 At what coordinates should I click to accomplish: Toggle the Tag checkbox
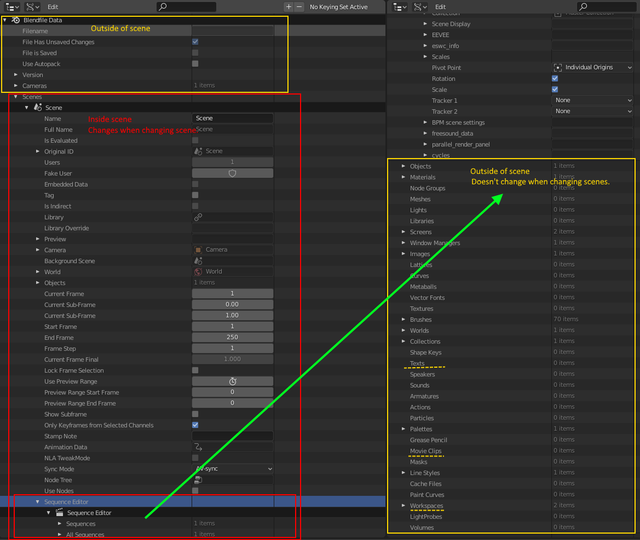click(x=195, y=195)
